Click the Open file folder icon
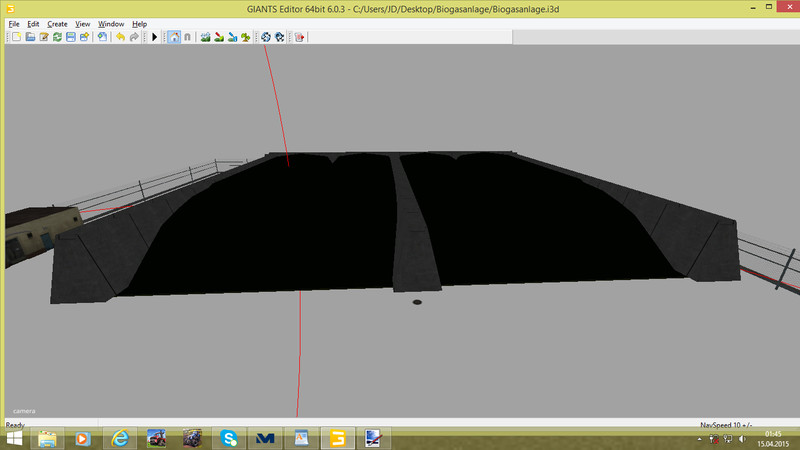Image resolution: width=800 pixels, height=450 pixels. click(30, 37)
